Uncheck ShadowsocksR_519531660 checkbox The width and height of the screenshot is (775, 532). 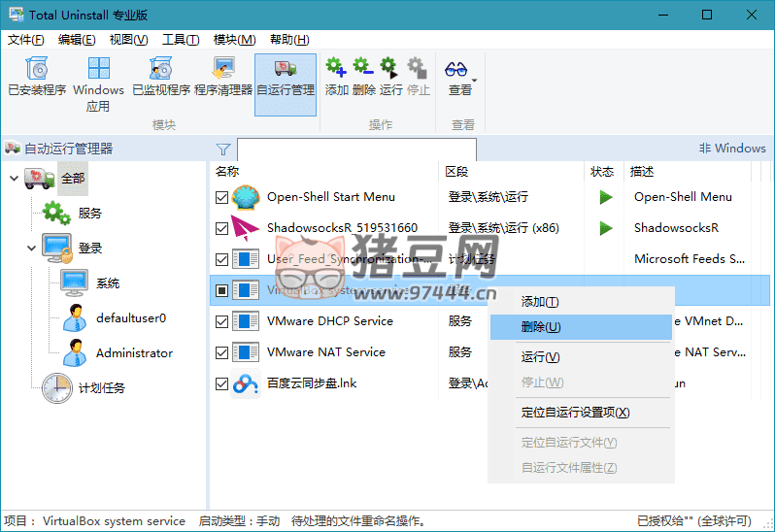pos(222,229)
